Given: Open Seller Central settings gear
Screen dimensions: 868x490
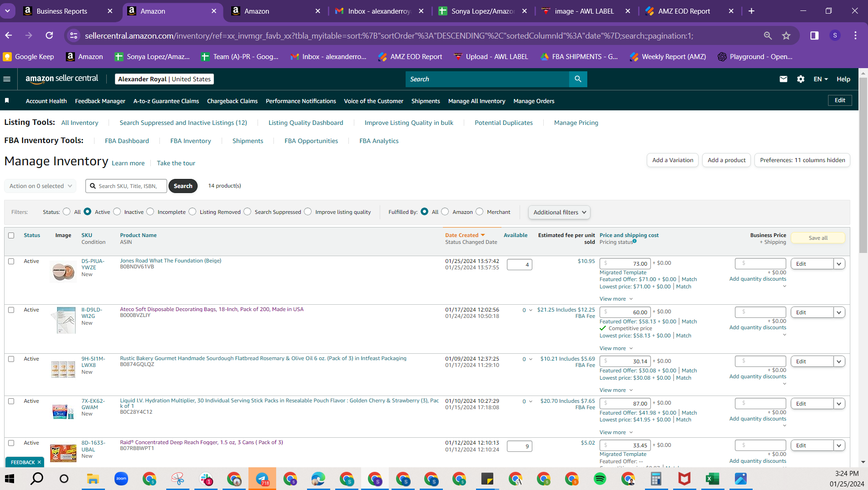Looking at the screenshot, I should coord(801,79).
